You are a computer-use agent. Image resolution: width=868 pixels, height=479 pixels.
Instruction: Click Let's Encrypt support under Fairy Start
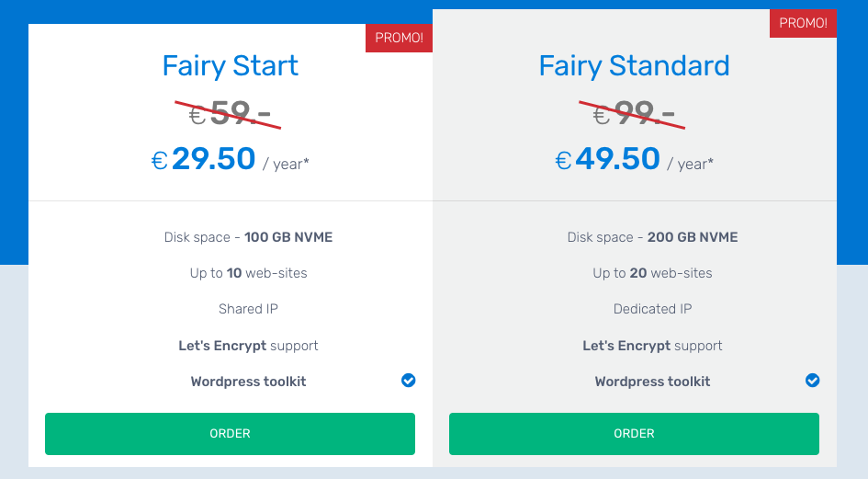(248, 346)
